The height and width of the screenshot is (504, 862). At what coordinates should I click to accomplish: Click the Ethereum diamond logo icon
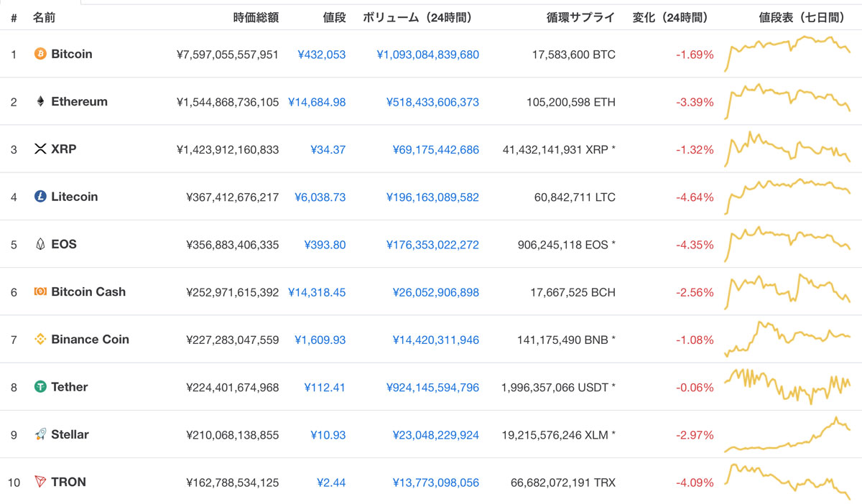pyautogui.click(x=40, y=101)
